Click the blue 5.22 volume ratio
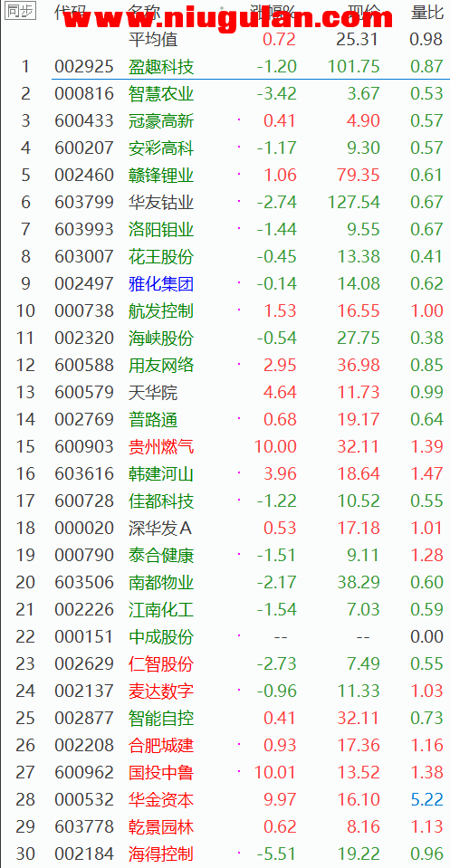 pos(426,799)
